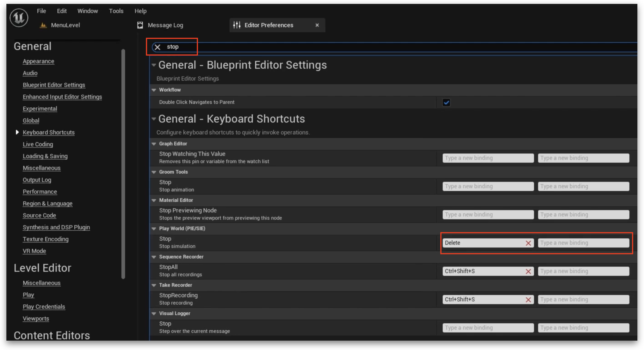Open Live Coding settings
The width and height of the screenshot is (644, 350).
pyautogui.click(x=38, y=144)
